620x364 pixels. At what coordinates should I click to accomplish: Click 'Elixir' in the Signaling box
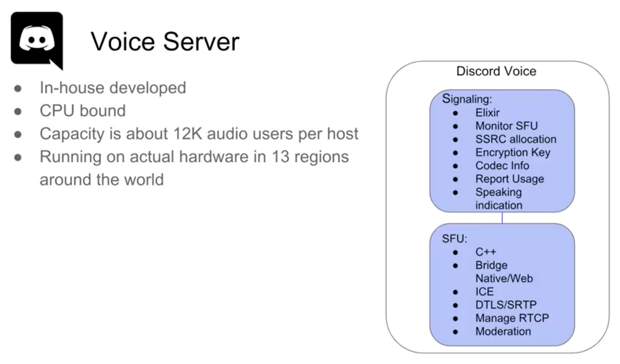[487, 112]
